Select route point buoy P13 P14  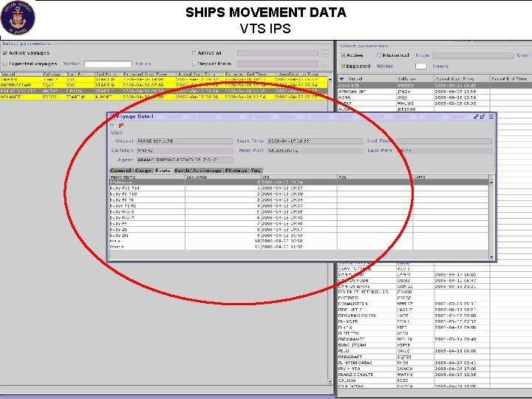point(299,188)
